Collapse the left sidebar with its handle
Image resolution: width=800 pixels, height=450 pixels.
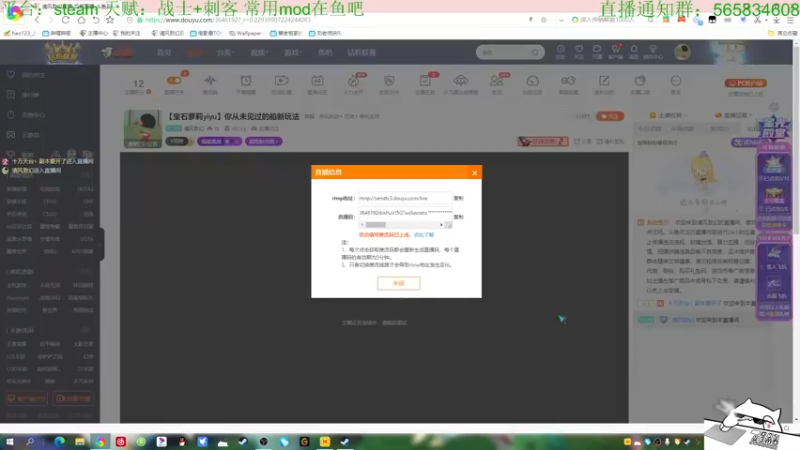tap(102, 244)
